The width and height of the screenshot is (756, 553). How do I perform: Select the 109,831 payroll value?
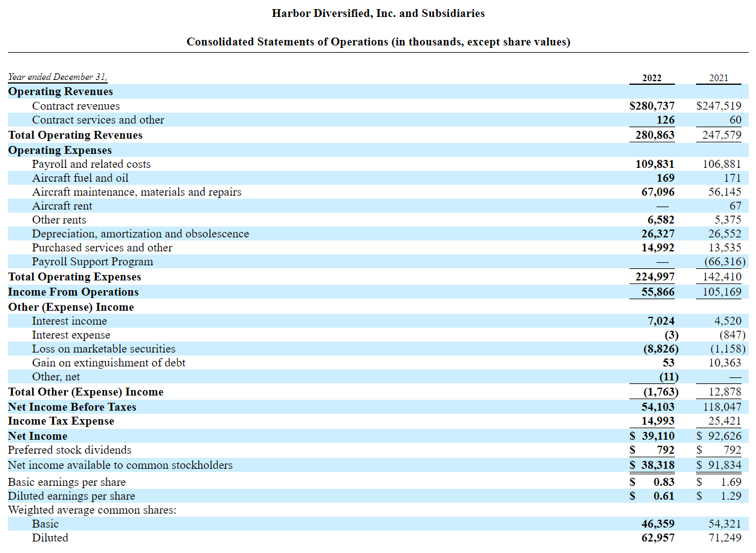pos(655,164)
